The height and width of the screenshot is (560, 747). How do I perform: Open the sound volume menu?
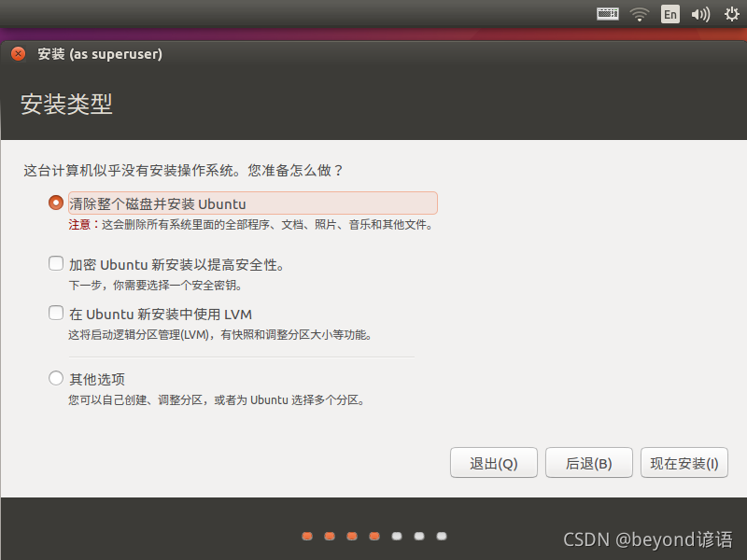(700, 14)
